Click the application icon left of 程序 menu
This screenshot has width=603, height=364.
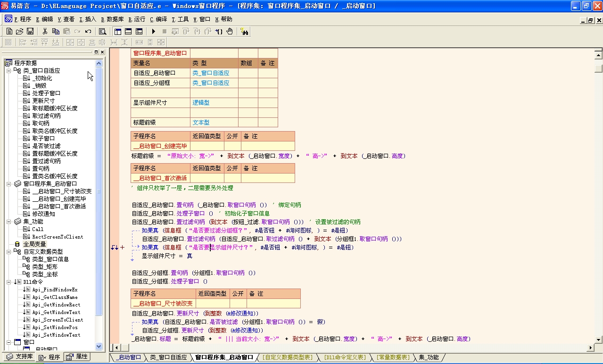click(x=8, y=19)
